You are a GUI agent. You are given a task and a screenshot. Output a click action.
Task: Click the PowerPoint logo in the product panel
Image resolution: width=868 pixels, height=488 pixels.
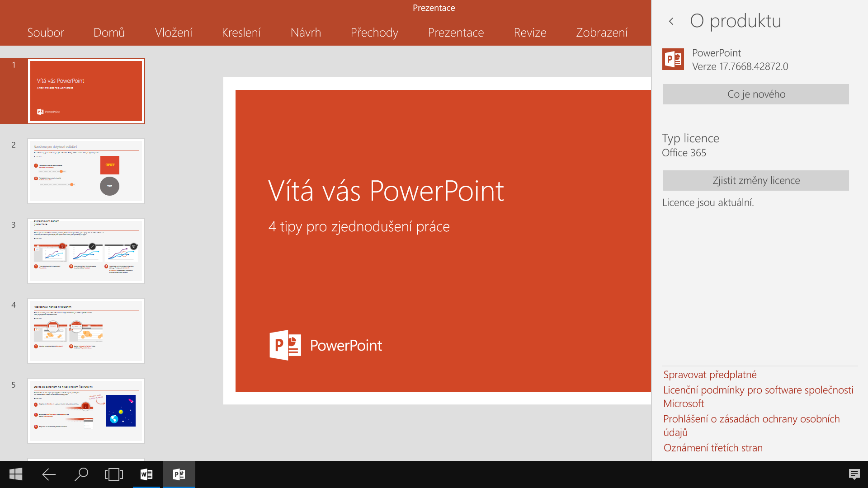(x=673, y=59)
